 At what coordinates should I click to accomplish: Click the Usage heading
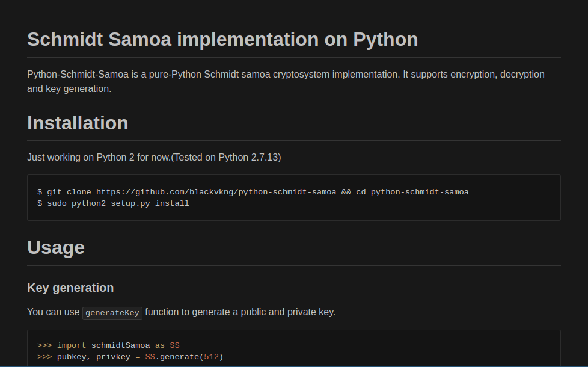pyautogui.click(x=56, y=248)
